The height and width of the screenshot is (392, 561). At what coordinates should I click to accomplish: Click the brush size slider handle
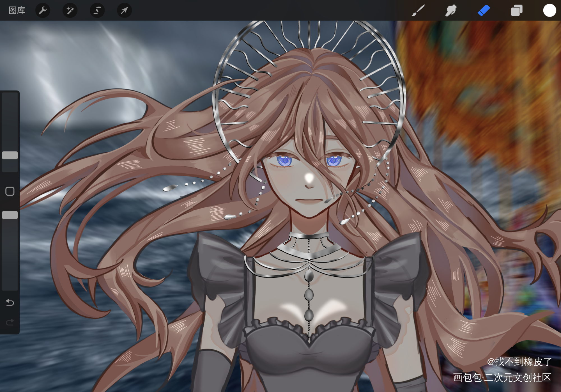[x=10, y=155]
